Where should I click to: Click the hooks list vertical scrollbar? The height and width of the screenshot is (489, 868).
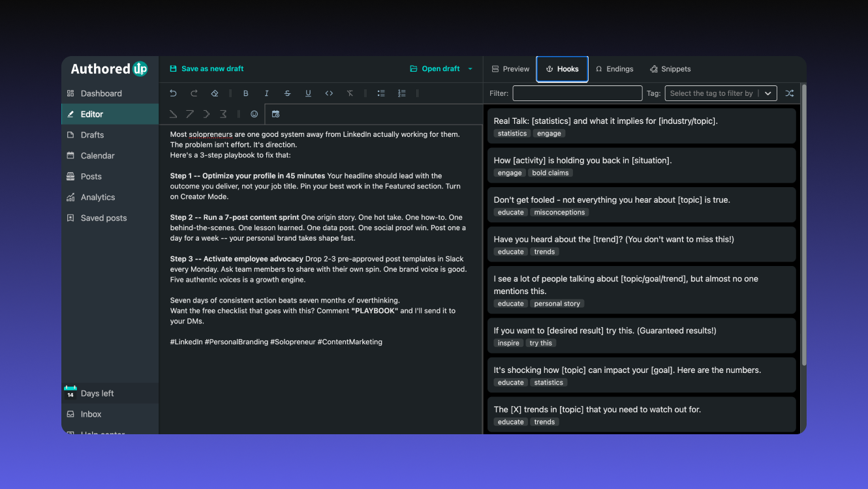click(803, 225)
